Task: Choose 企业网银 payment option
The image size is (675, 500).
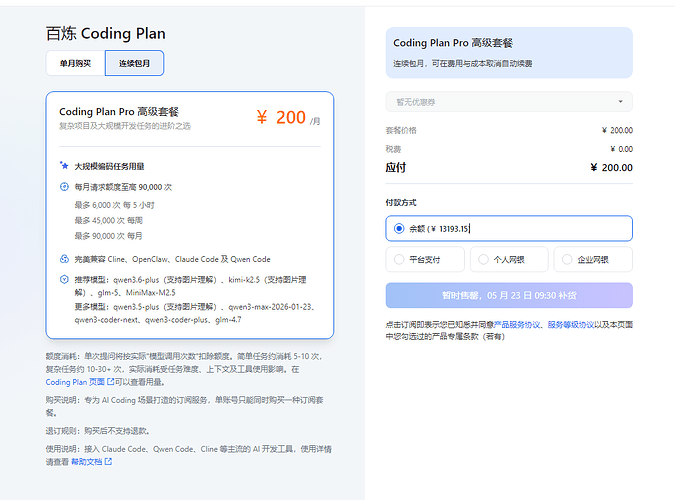Action: [593, 259]
